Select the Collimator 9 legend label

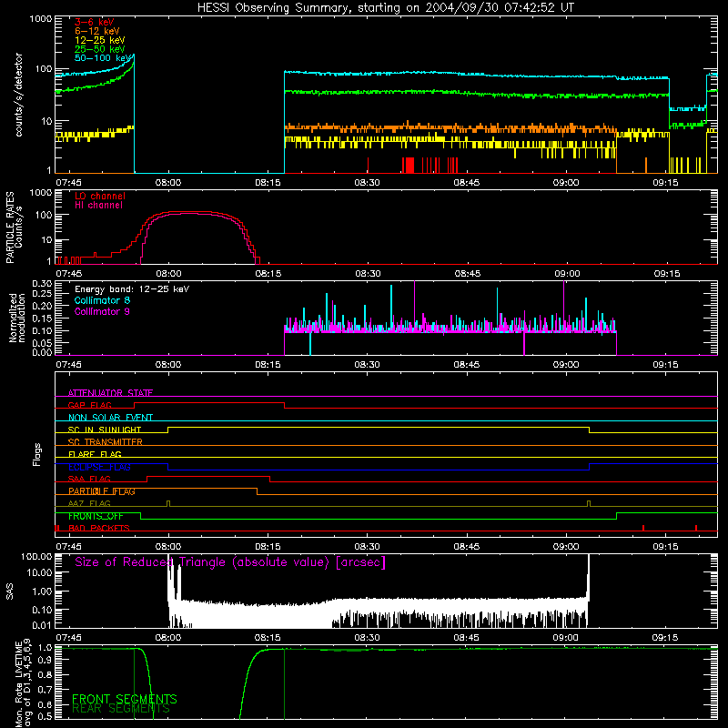[102, 311]
